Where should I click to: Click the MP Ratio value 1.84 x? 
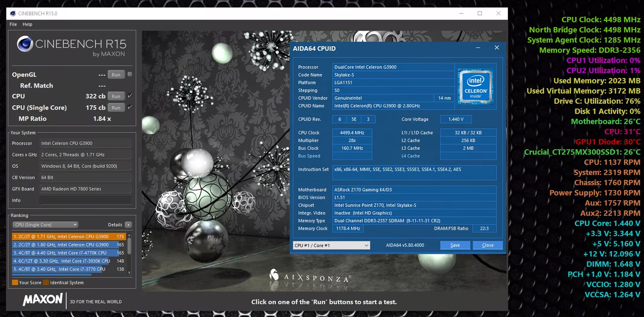(x=102, y=119)
